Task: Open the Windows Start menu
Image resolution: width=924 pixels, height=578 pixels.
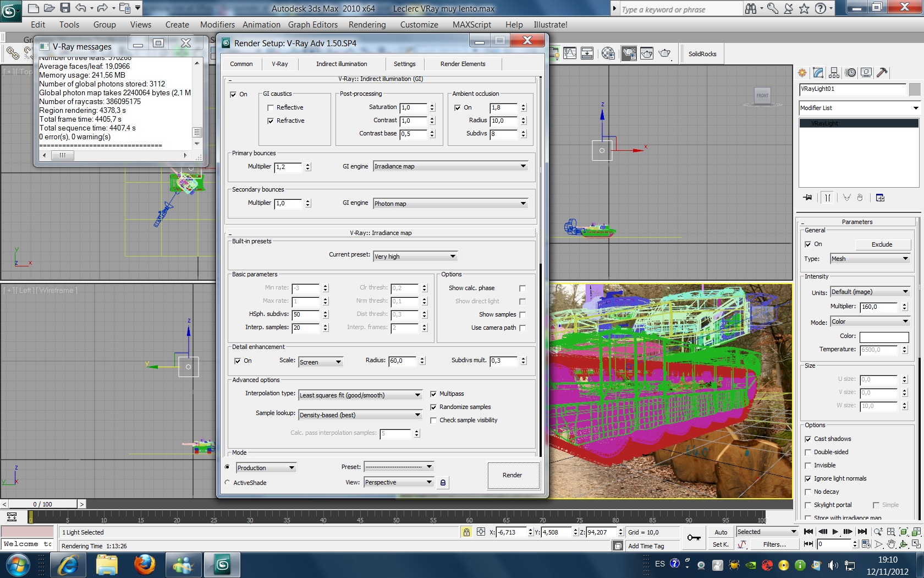Action: 18,565
